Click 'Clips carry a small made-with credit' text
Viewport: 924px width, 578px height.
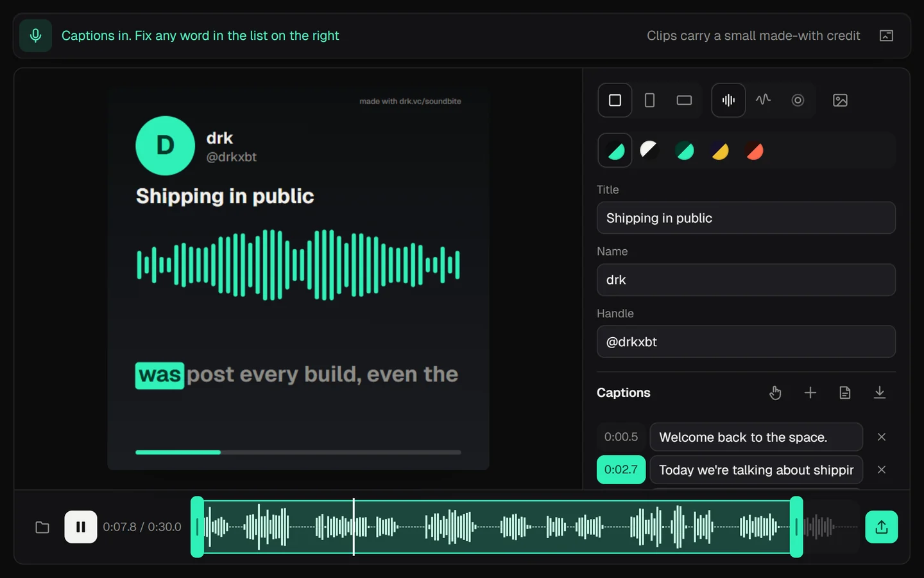click(x=753, y=35)
